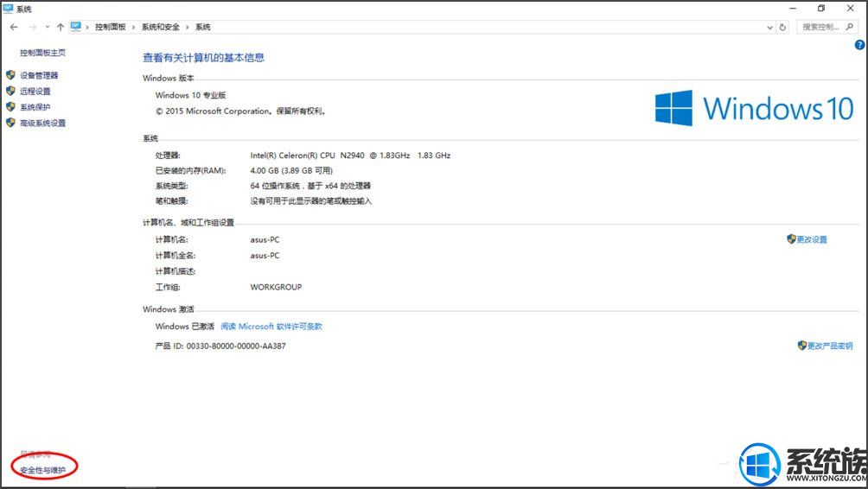Open the 控制面板 breadcrumb
Screen dimensions: 868x489
click(110, 27)
